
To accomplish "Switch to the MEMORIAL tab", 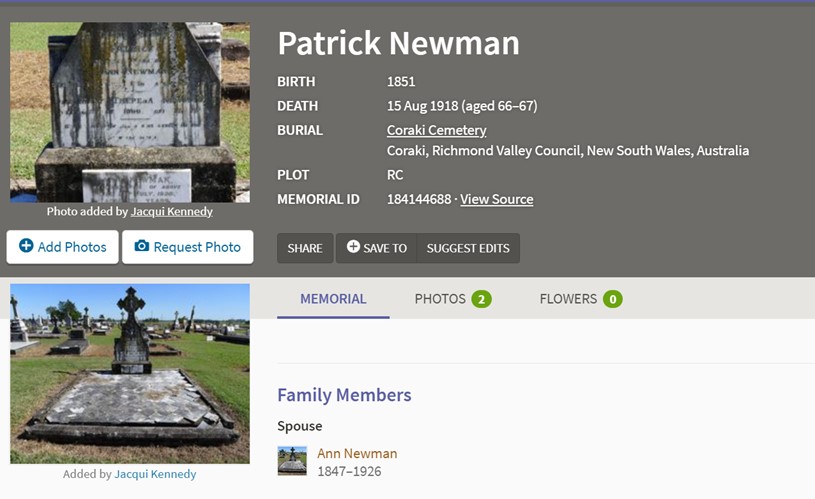I will point(333,299).
